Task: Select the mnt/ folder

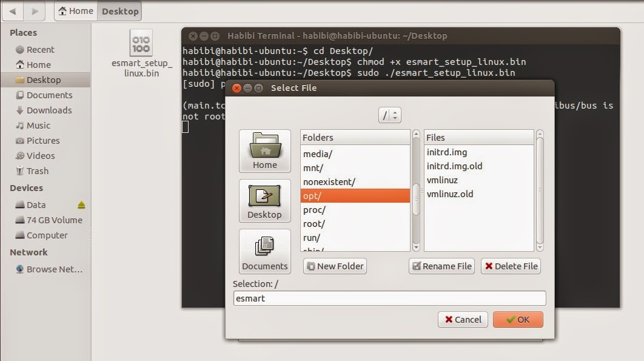Action: [x=355, y=167]
